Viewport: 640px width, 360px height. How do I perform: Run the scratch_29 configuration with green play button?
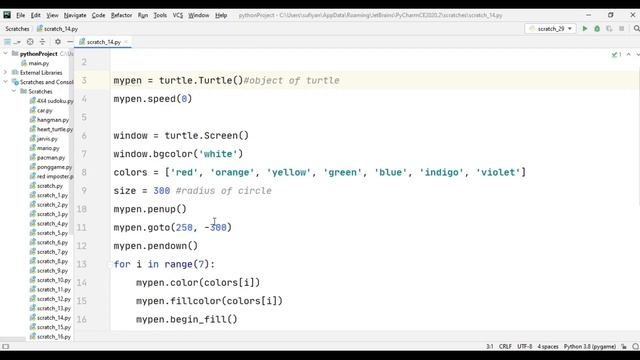click(584, 29)
